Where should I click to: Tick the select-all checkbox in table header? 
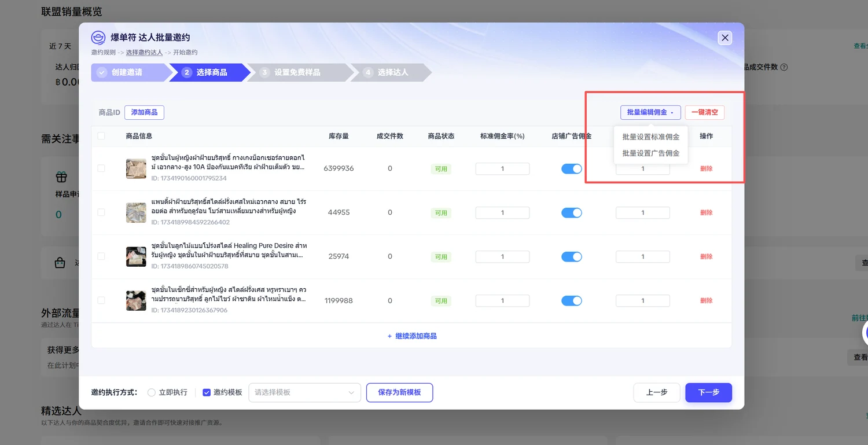[x=101, y=136]
